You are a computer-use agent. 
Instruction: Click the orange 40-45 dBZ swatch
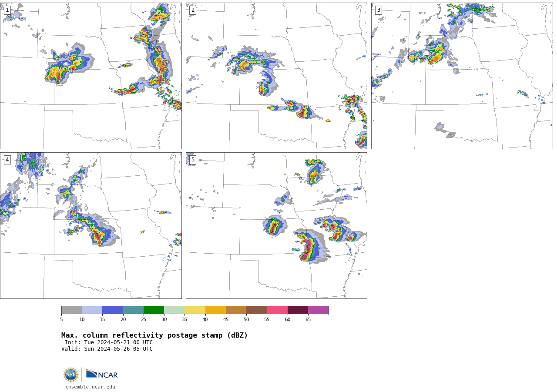click(215, 310)
